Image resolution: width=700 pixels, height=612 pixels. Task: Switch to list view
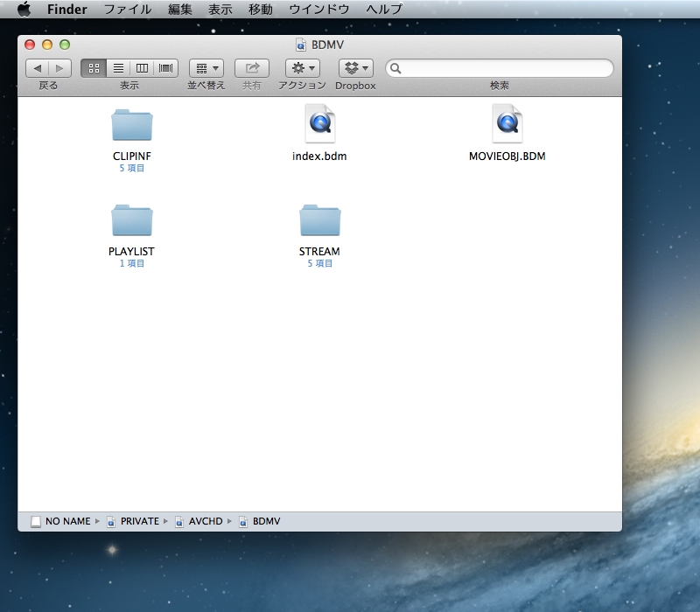tap(118, 68)
